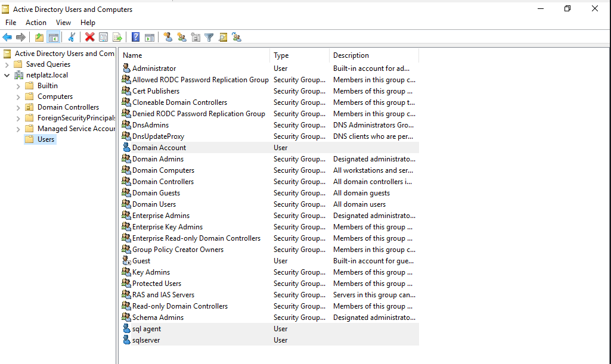The height and width of the screenshot is (364, 611).
Task: Click the Back arrow toolbar icon
Action: point(7,38)
